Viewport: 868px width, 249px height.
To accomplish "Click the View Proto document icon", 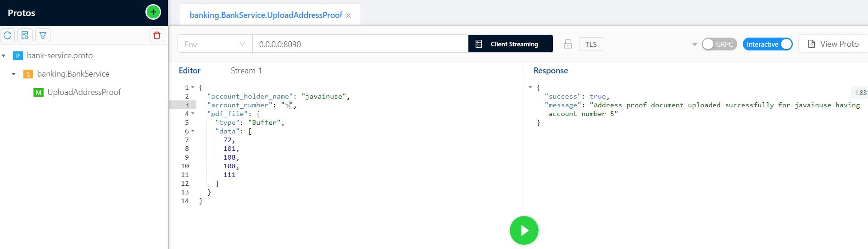I will pyautogui.click(x=812, y=44).
